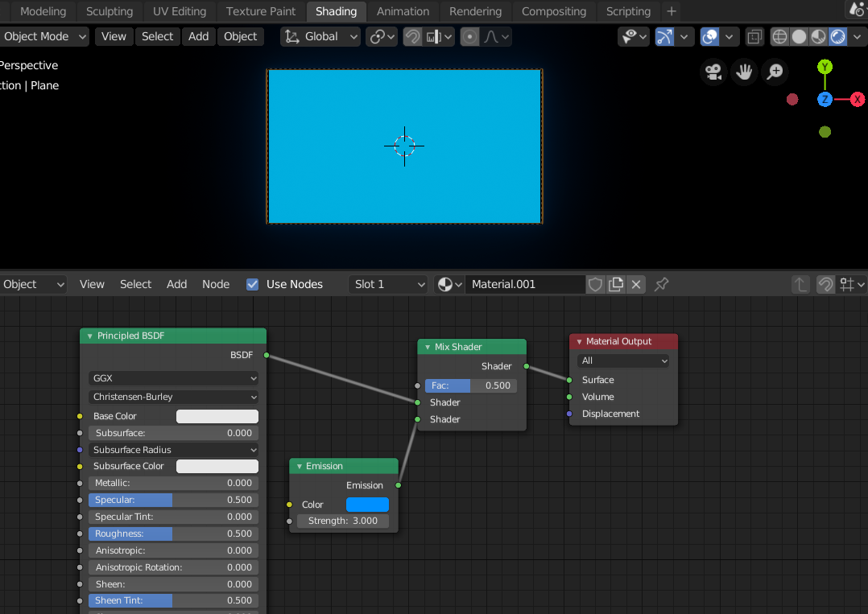Click the green Y axis gizmo ball
Screen dimensions: 868x614
point(825,67)
